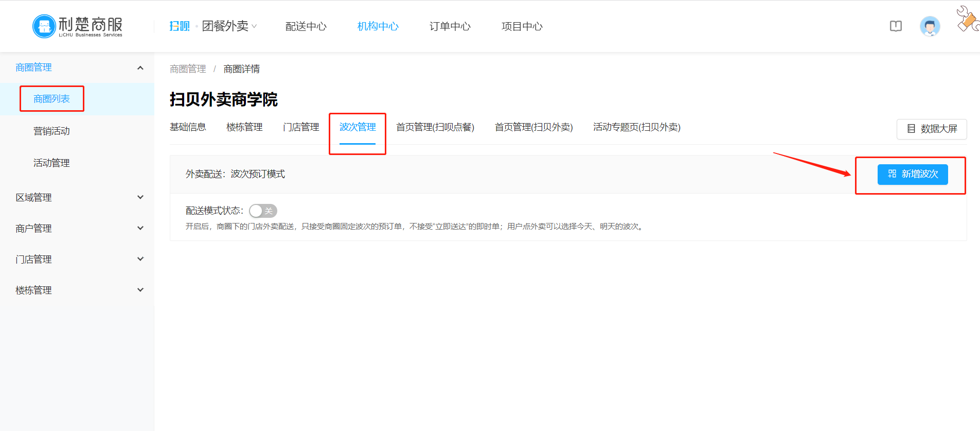Click the 新增波次 button
980x431 pixels.
(x=913, y=174)
